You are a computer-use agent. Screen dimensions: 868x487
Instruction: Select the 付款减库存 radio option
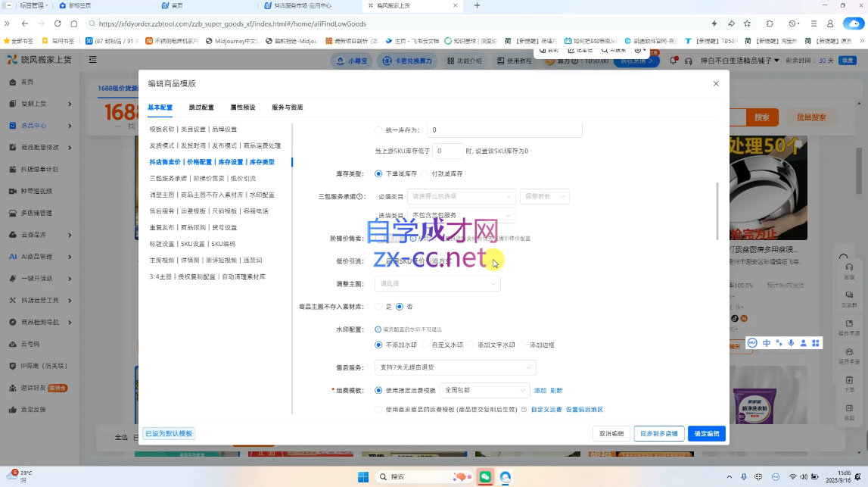tap(425, 174)
